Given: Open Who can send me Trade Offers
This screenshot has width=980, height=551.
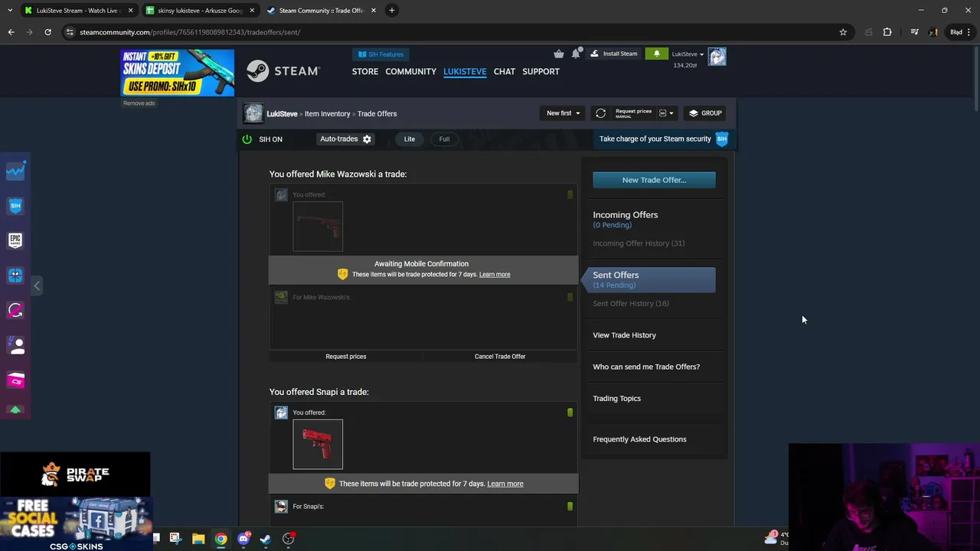Looking at the screenshot, I should click(x=646, y=367).
